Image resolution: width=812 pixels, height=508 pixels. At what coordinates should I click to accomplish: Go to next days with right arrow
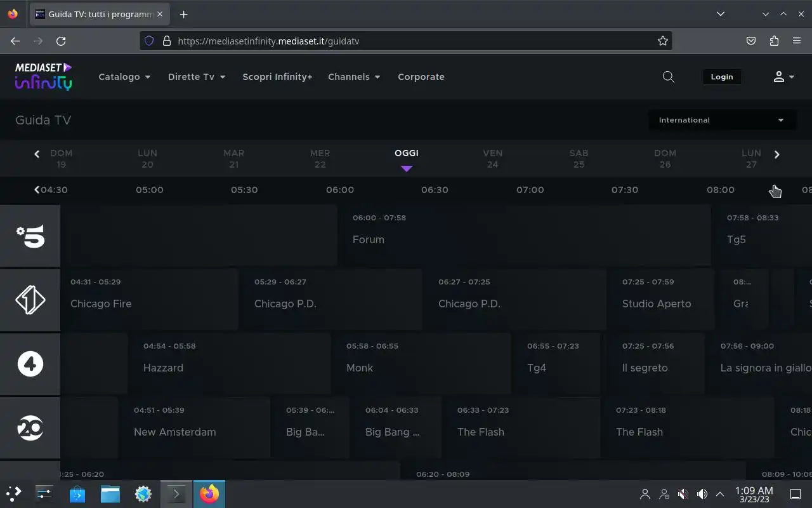(x=776, y=154)
